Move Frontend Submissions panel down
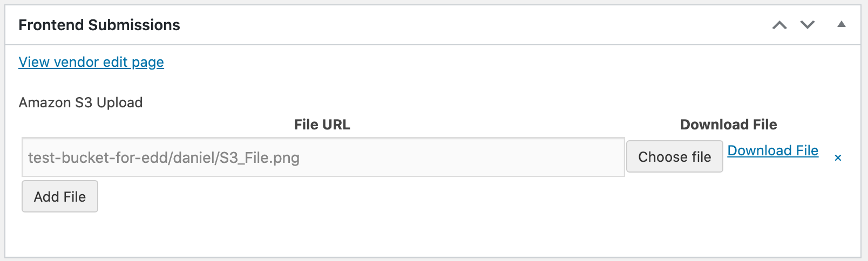868x261 pixels. coord(808,25)
